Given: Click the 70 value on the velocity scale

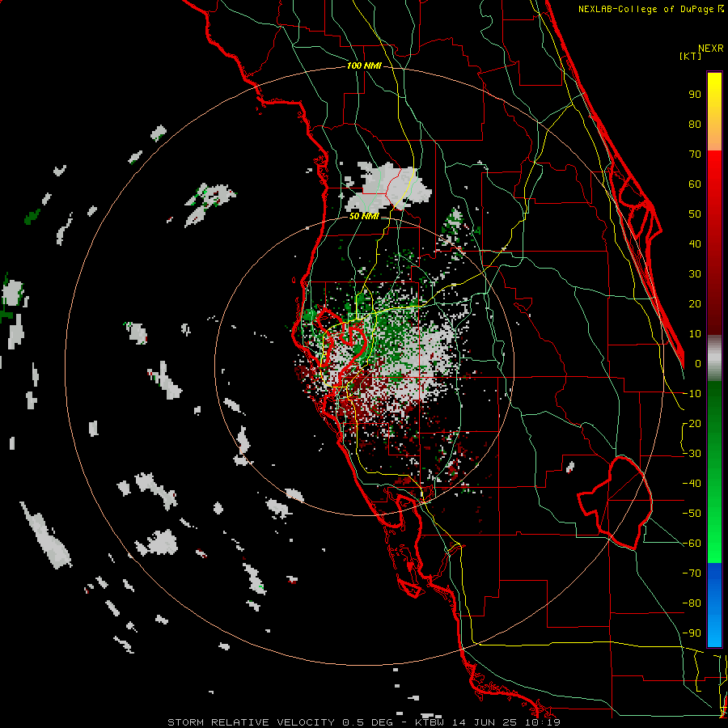Looking at the screenshot, I should [x=695, y=154].
